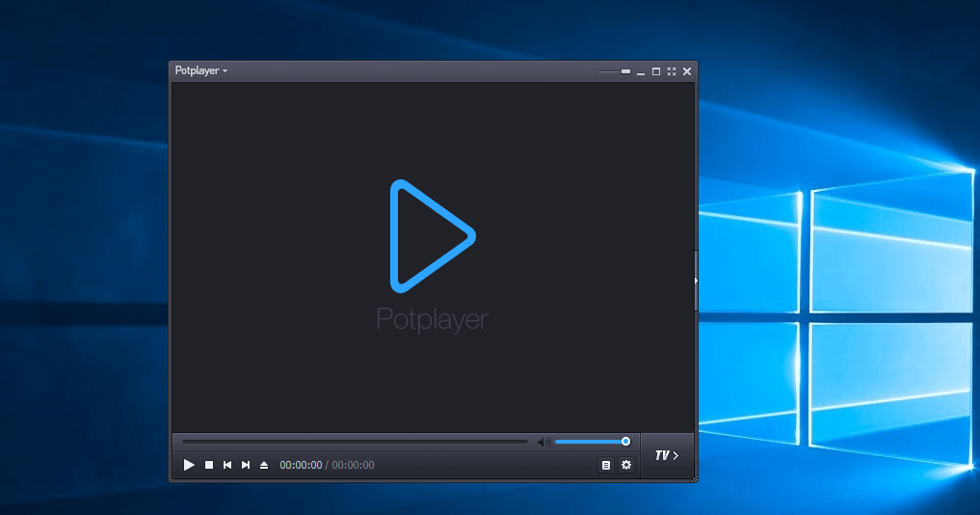This screenshot has height=515, width=980.
Task: Skip to the next track
Action: [x=246, y=465]
